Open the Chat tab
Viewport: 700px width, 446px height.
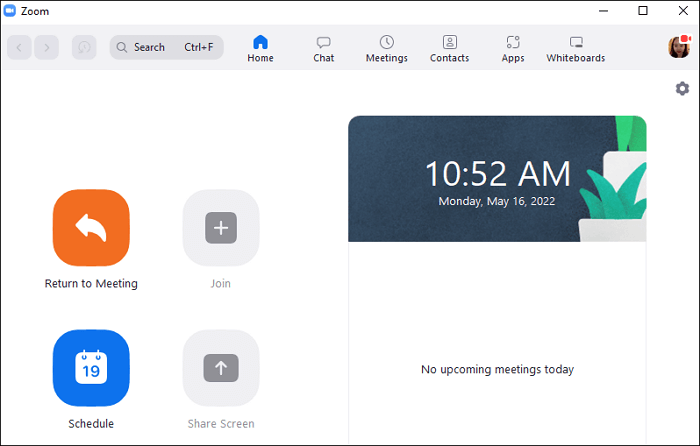click(323, 49)
